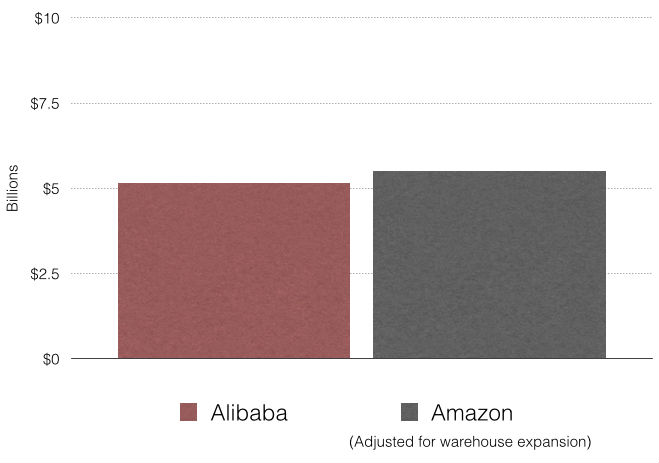The width and height of the screenshot is (659, 463).
Task: Click the $7.5 axis label
Action: [42, 104]
